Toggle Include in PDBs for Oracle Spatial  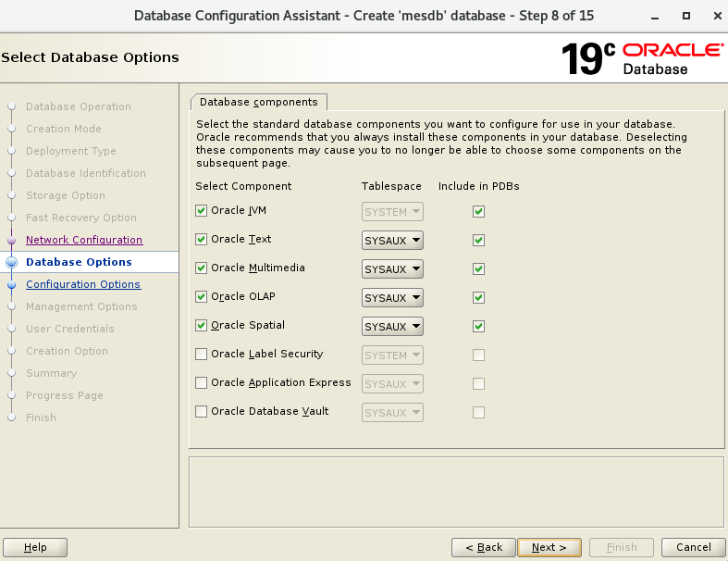click(478, 326)
